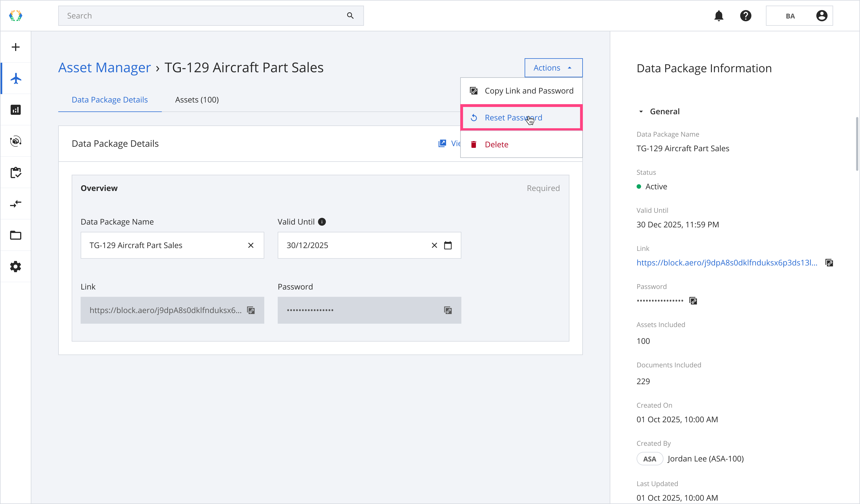Open settings gear in left sidebar

coord(16,267)
